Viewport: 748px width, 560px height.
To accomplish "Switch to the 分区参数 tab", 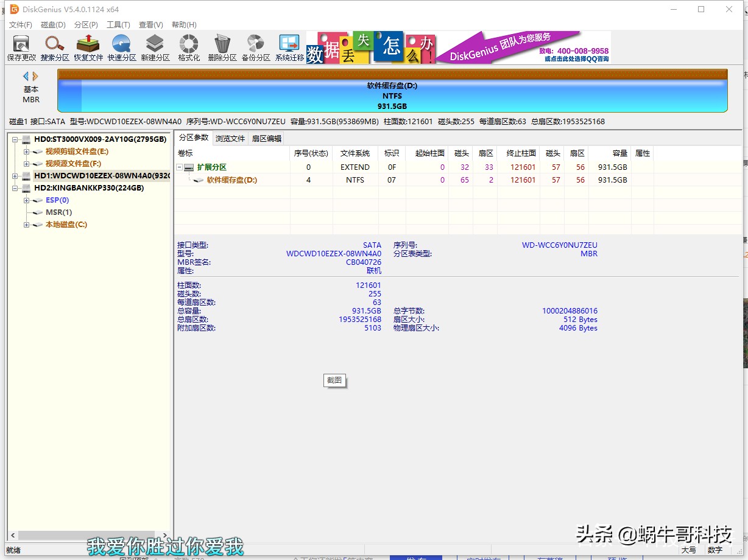I will (x=194, y=138).
